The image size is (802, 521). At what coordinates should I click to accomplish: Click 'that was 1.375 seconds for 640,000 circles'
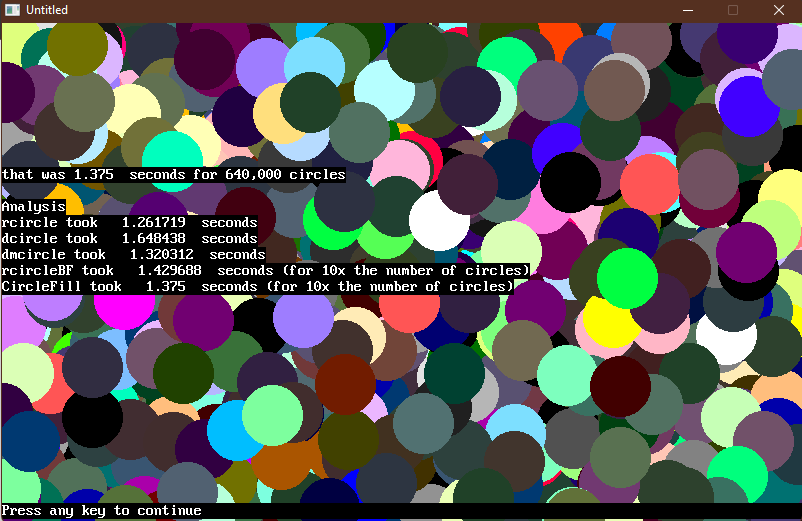click(x=173, y=175)
